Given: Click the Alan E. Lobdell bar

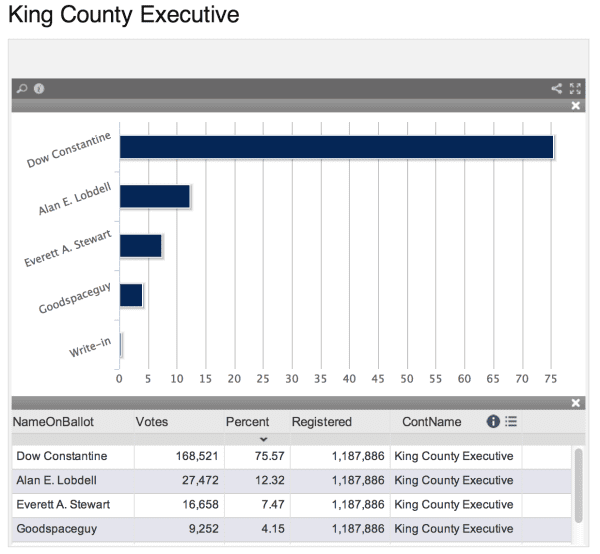Looking at the screenshot, I should [x=154, y=196].
